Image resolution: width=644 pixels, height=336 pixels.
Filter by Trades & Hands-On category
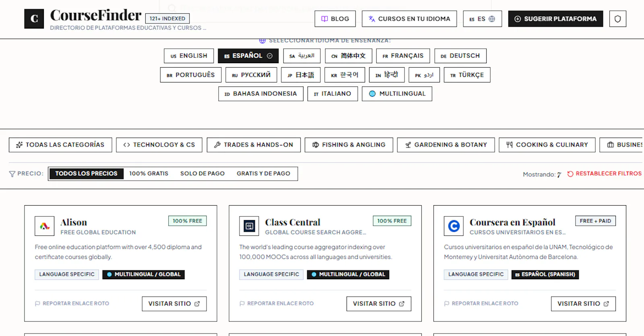click(254, 145)
